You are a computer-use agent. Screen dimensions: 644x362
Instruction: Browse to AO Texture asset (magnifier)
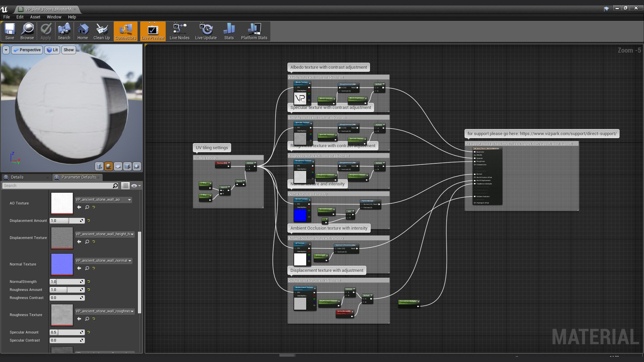(x=87, y=207)
